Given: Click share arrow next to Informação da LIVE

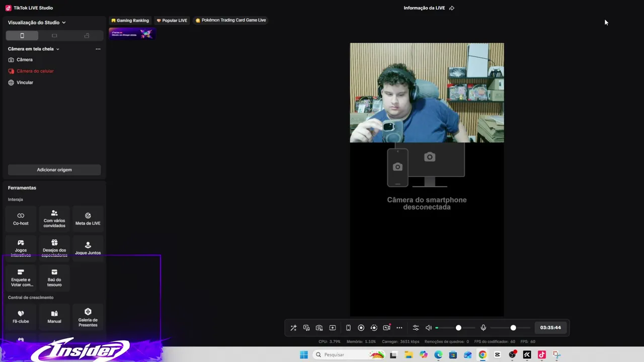Looking at the screenshot, I should pos(452,8).
